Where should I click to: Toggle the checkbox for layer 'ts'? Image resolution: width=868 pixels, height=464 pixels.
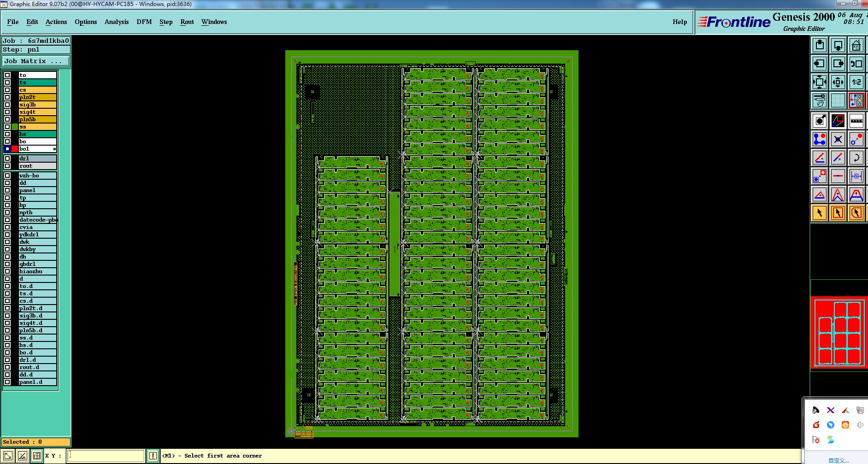click(x=7, y=82)
